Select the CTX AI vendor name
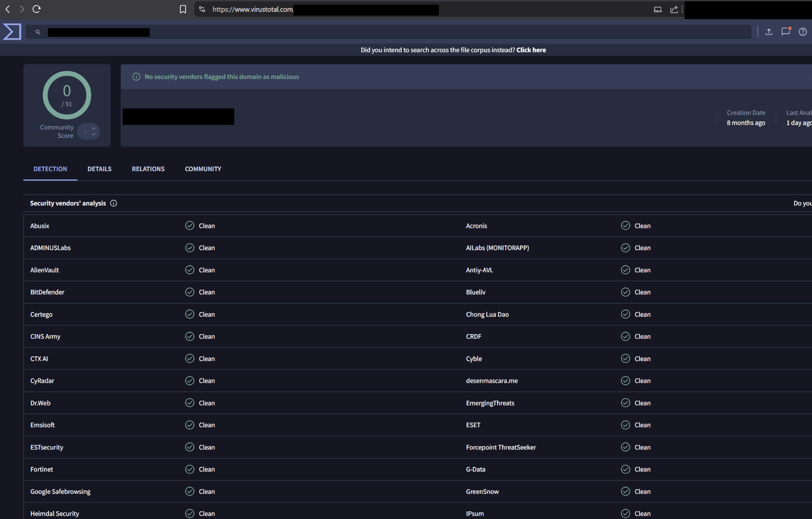 point(39,359)
